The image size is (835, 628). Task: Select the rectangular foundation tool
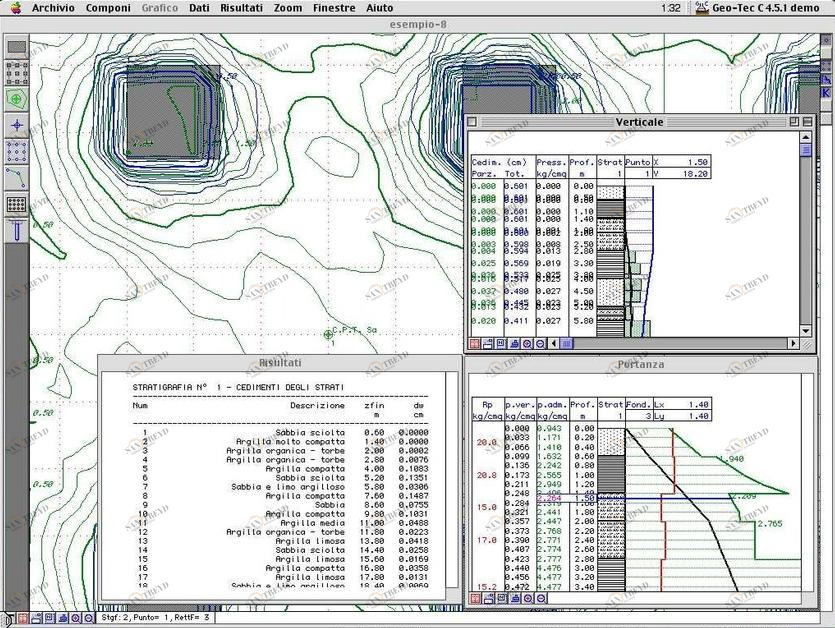[x=16, y=46]
